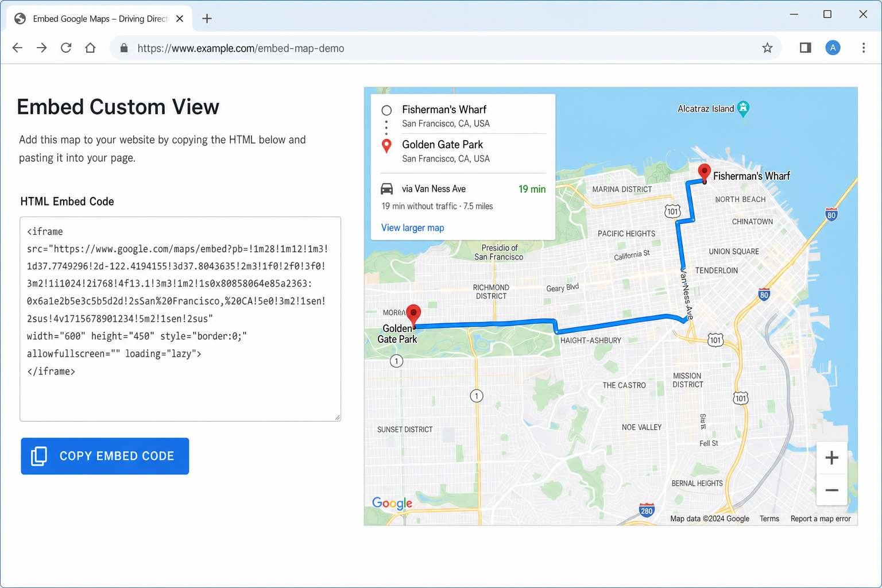
Task: Click the PACIFIC HEIGHTS map label
Action: [626, 234]
